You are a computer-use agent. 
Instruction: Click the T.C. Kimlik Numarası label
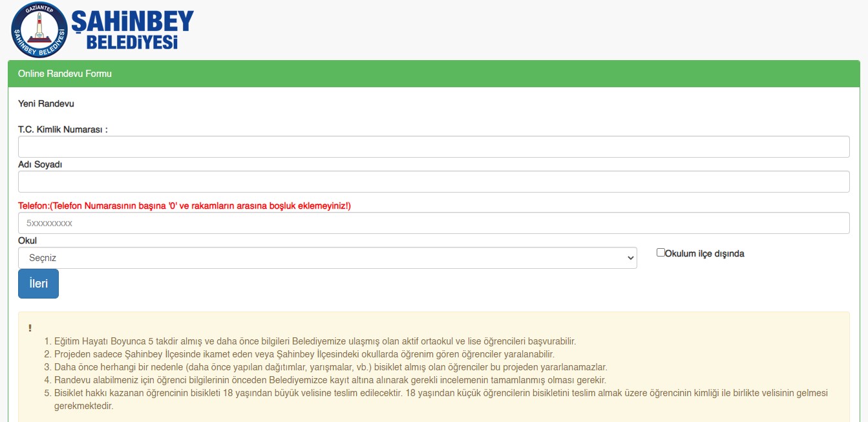click(x=63, y=129)
